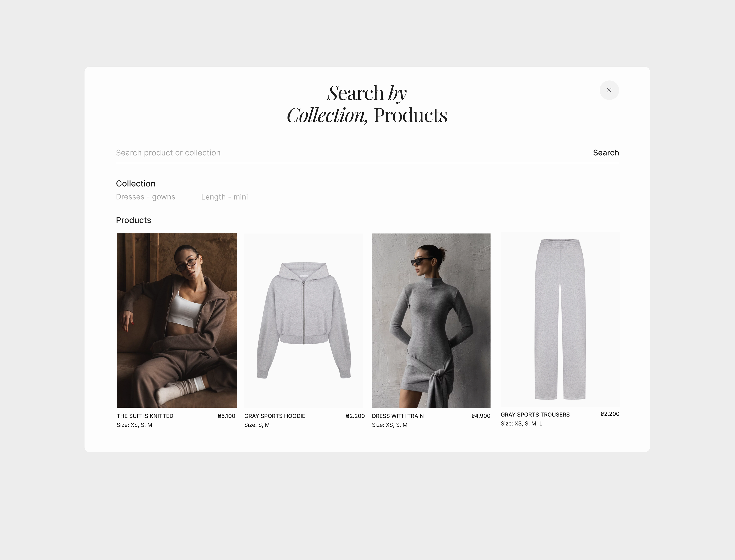
Task: Click the ₴5.100 price of knitted suit
Action: tap(226, 416)
